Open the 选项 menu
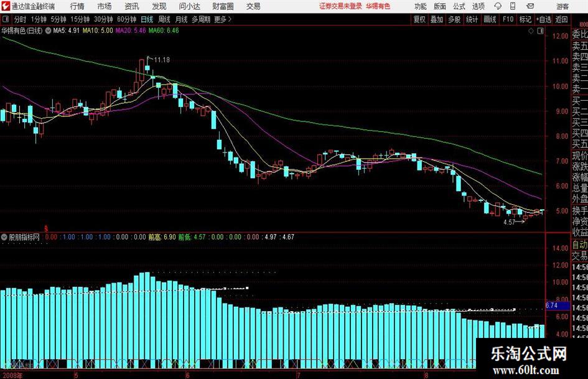 click(x=478, y=6)
